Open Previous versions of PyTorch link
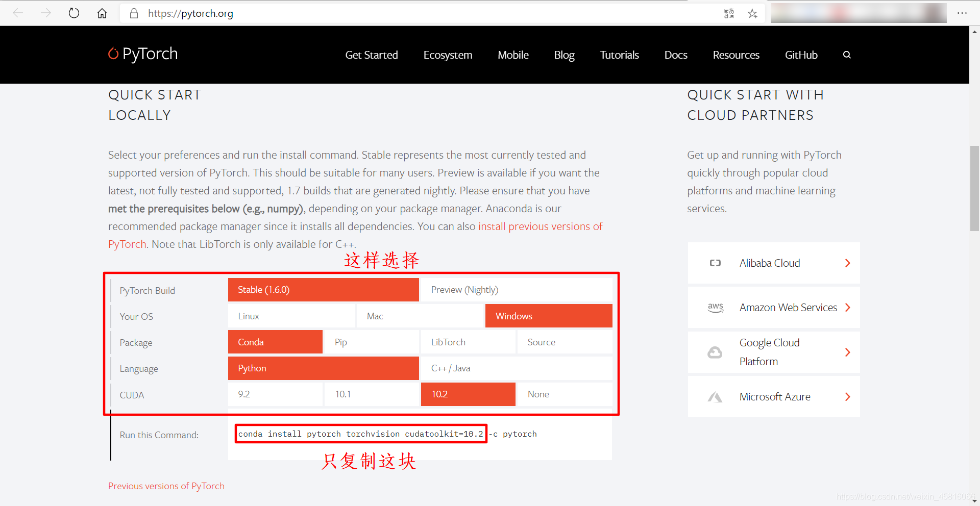This screenshot has width=980, height=506. [166, 486]
